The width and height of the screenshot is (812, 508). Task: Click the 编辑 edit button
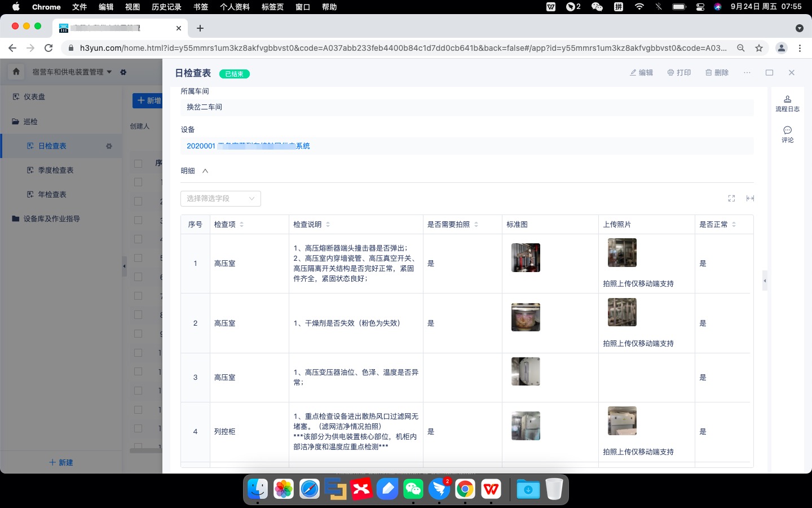click(x=641, y=73)
